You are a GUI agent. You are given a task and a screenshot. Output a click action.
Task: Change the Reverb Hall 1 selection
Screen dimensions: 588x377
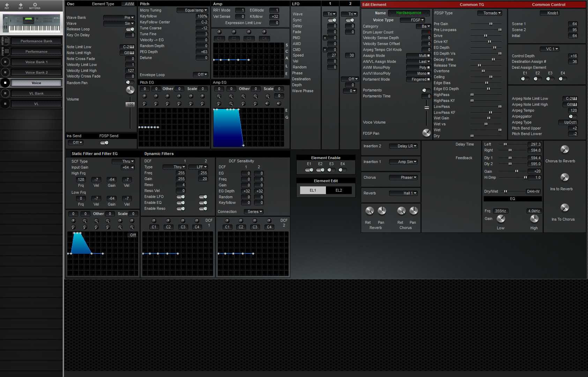click(403, 193)
